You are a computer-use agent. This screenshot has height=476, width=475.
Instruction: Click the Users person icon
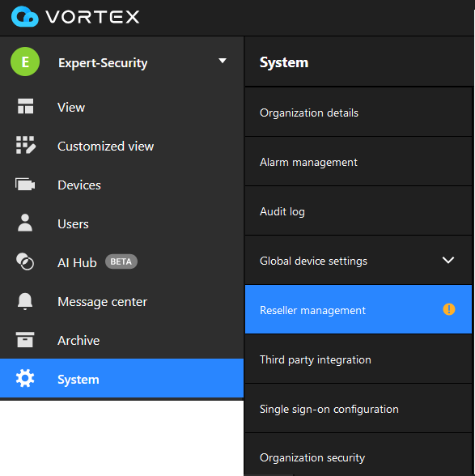coord(25,223)
